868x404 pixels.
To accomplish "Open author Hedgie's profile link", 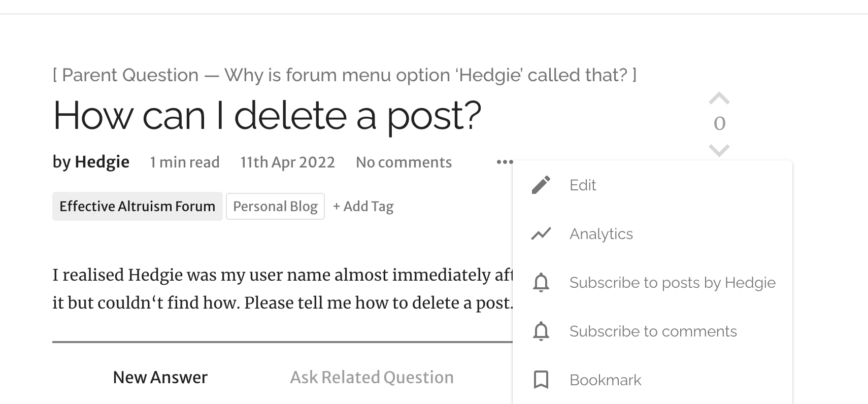I will 102,162.
